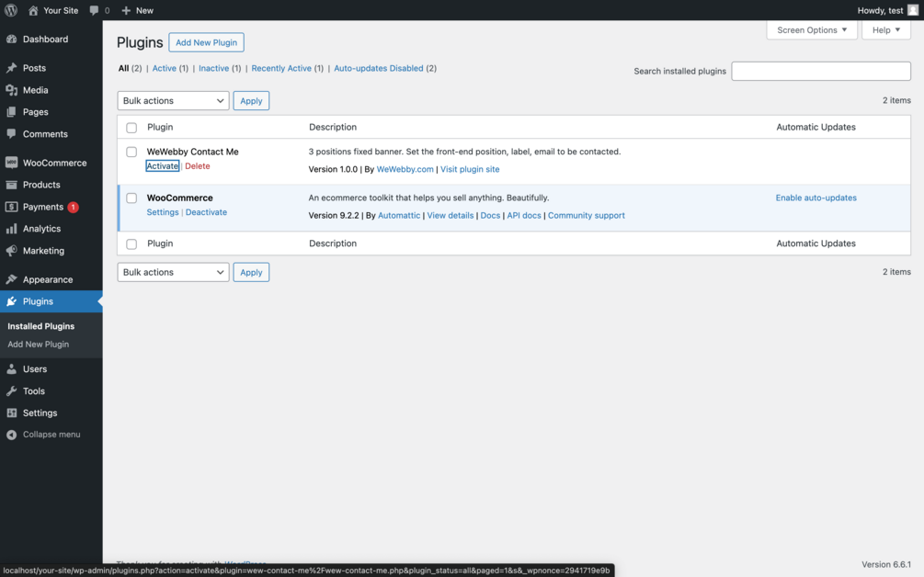This screenshot has height=577, width=924.
Task: Click the Analytics bar chart icon
Action: coord(11,229)
